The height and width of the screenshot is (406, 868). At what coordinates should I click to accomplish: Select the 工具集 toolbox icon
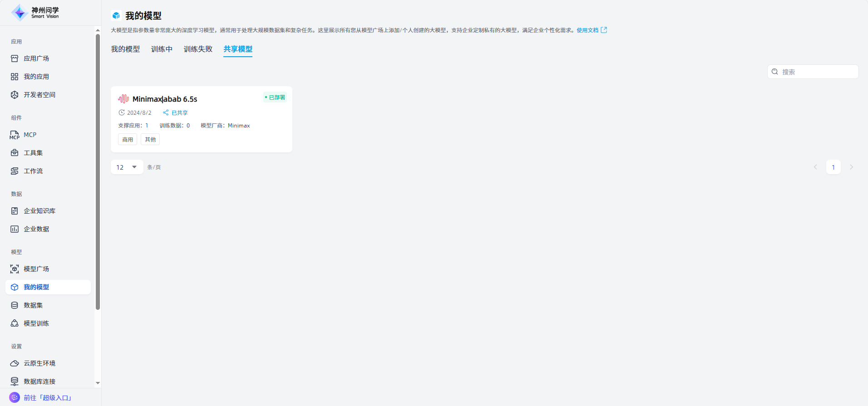click(15, 153)
